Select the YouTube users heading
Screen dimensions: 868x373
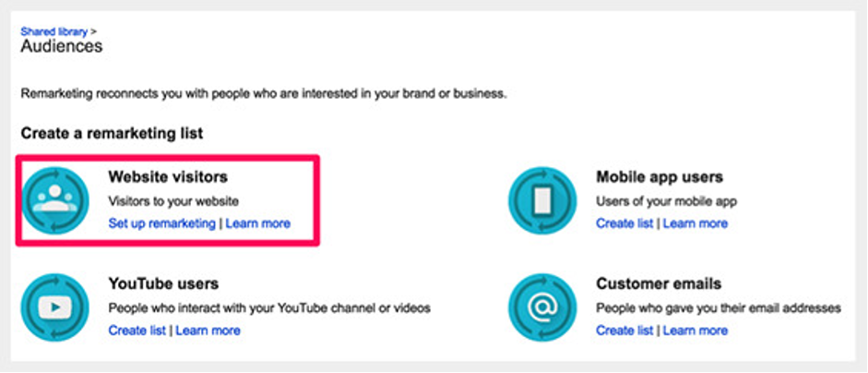(163, 283)
